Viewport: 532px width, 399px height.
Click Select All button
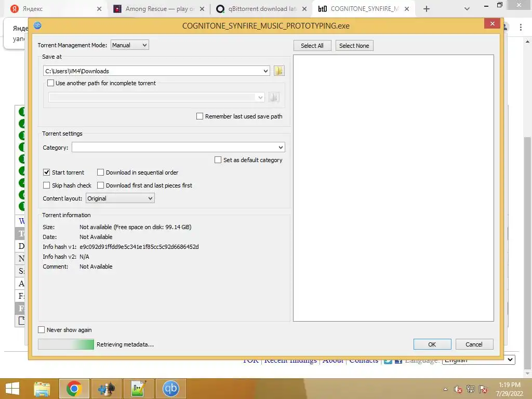click(x=312, y=46)
